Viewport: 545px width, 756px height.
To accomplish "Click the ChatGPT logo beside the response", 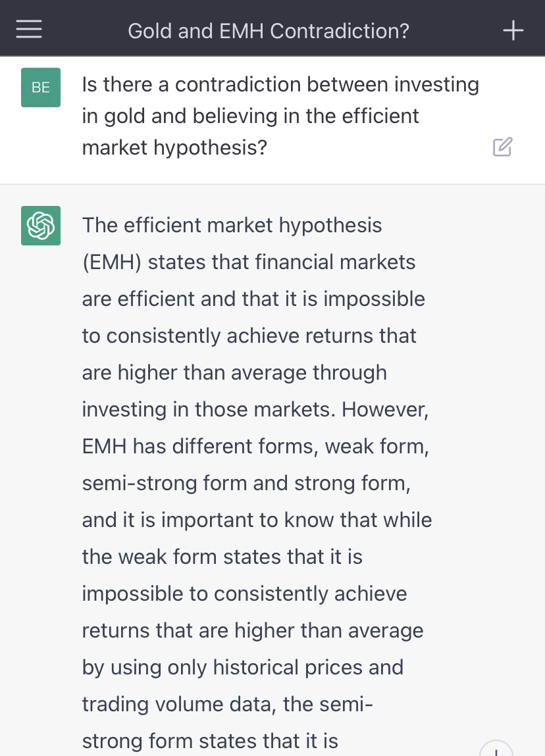I will tap(41, 226).
